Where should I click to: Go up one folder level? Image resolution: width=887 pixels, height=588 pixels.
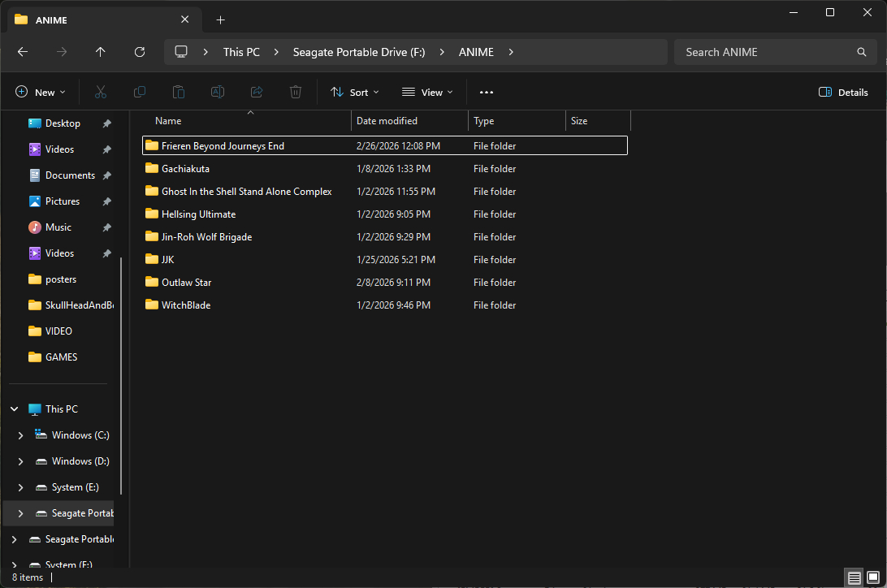[101, 52]
